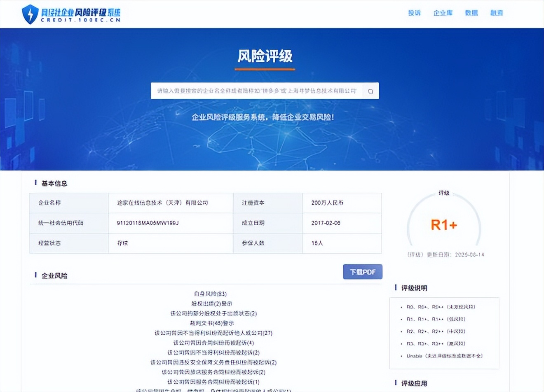The height and width of the screenshot is (392, 544).
Task: Click the 风险评级 page heading
Action: click(x=265, y=56)
